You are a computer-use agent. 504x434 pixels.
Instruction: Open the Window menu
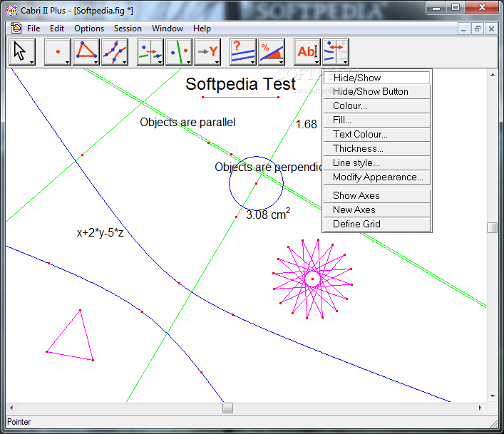click(x=167, y=29)
